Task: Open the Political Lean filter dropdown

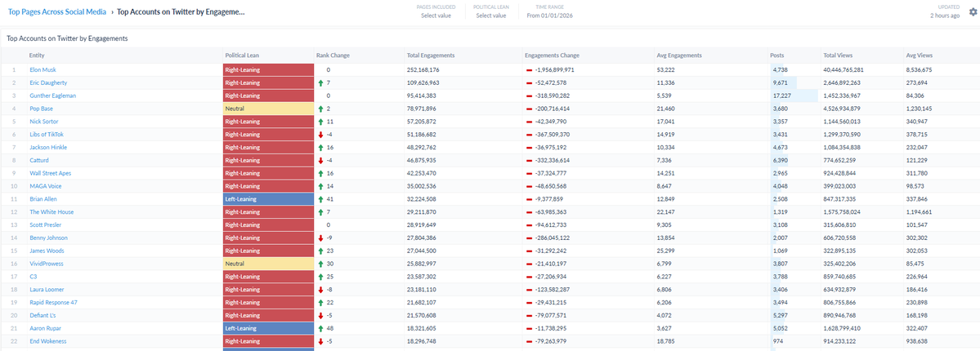Action: coord(490,11)
